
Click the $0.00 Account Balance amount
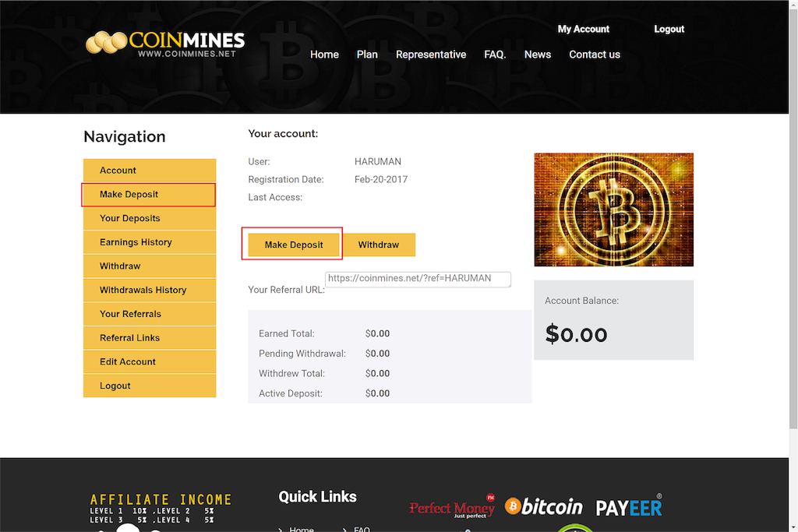pos(576,335)
